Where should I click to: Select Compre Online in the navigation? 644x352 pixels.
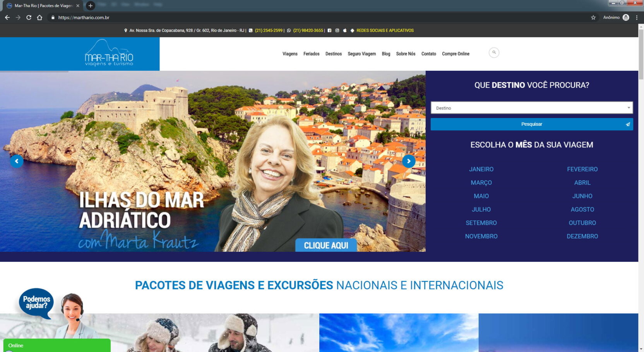[x=456, y=54]
